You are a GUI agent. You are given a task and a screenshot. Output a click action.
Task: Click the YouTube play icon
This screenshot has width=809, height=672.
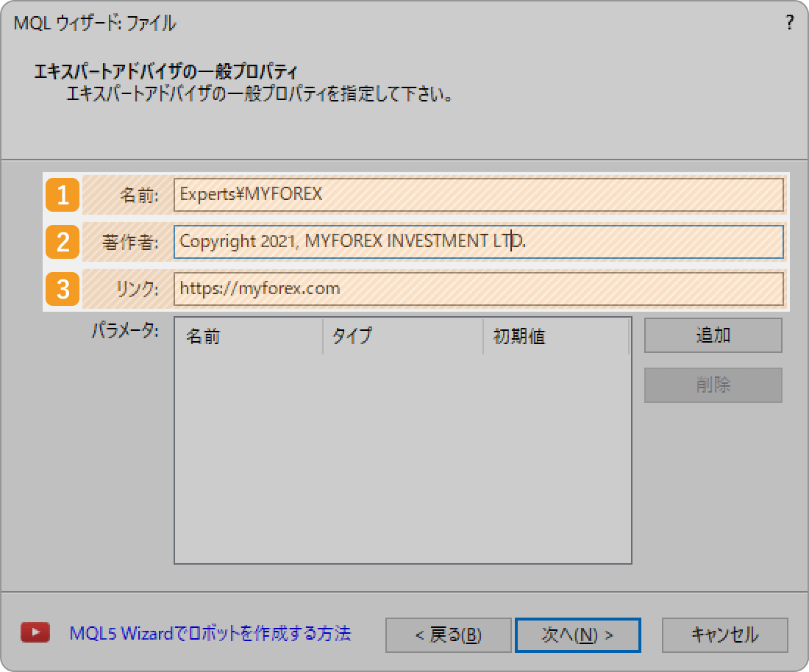click(x=35, y=632)
